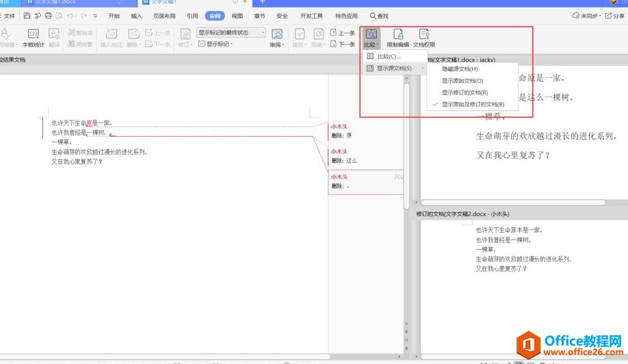Switch to the 特色应用 ribbon tab
The image size is (628, 364).
[346, 16]
